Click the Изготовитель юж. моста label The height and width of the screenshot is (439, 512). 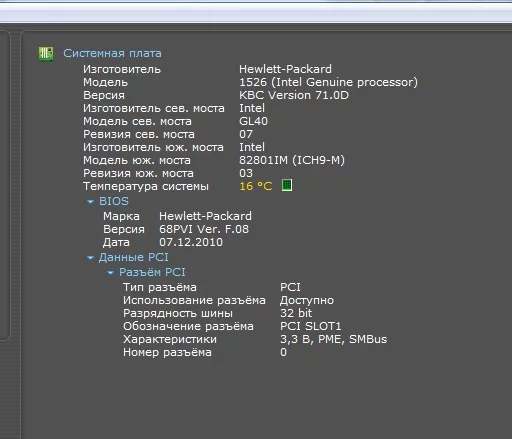(153, 147)
